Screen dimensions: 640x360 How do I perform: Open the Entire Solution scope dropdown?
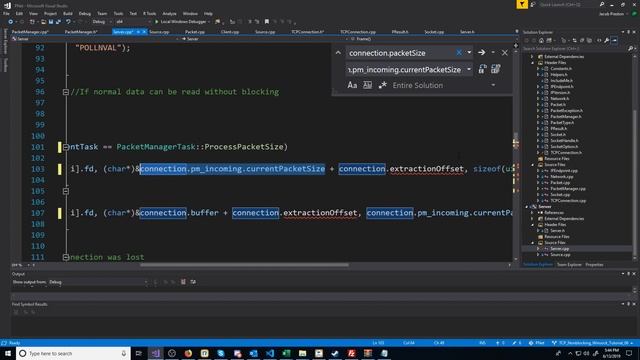[493, 85]
